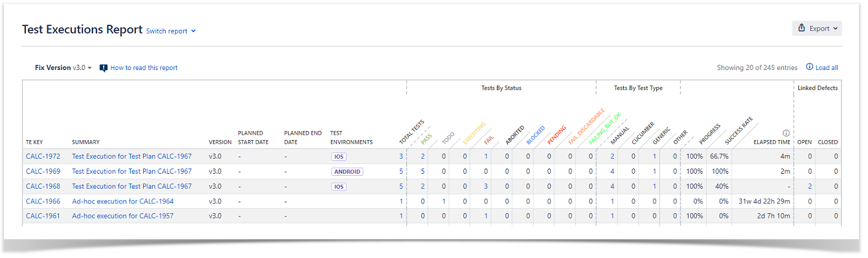868x258 pixels.
Task: Open test execution CALC-1972
Action: point(43,156)
